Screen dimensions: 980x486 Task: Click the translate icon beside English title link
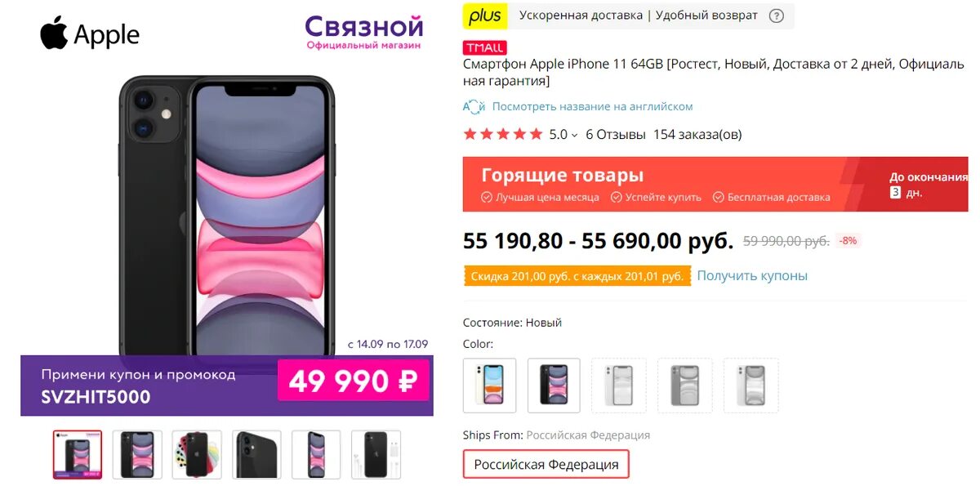pyautogui.click(x=474, y=106)
